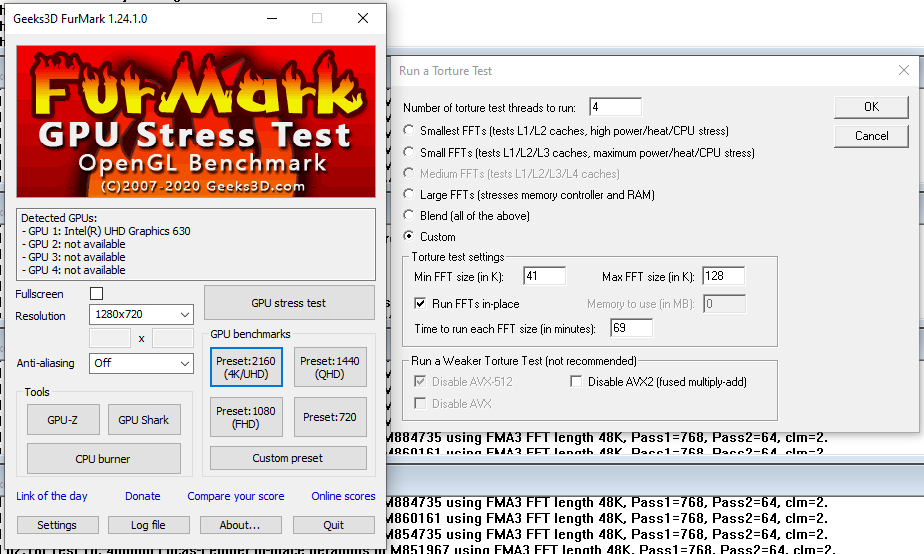Launch the GPU Shark tool

click(x=144, y=420)
